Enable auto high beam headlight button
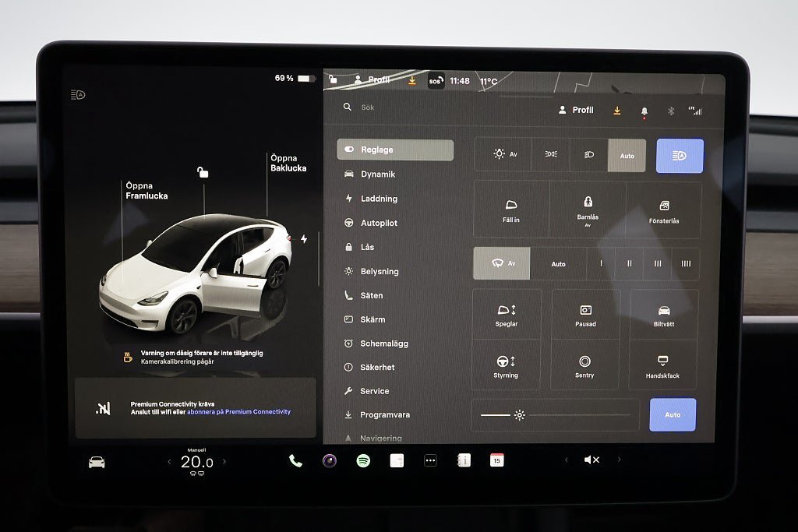 (x=680, y=156)
